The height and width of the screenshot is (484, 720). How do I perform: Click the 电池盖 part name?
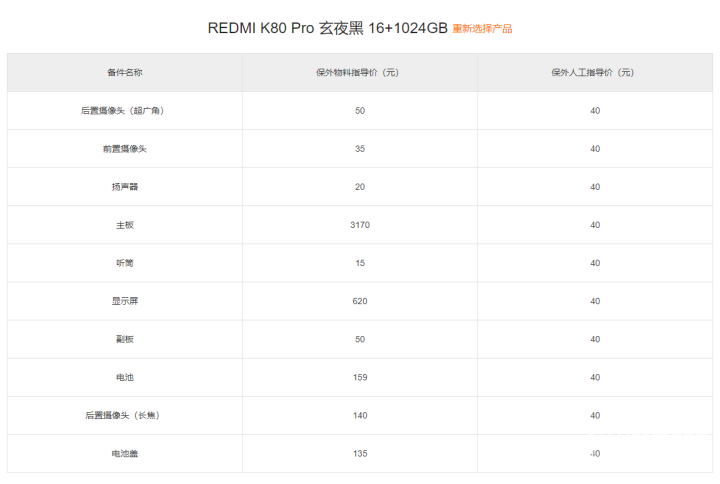coord(125,454)
